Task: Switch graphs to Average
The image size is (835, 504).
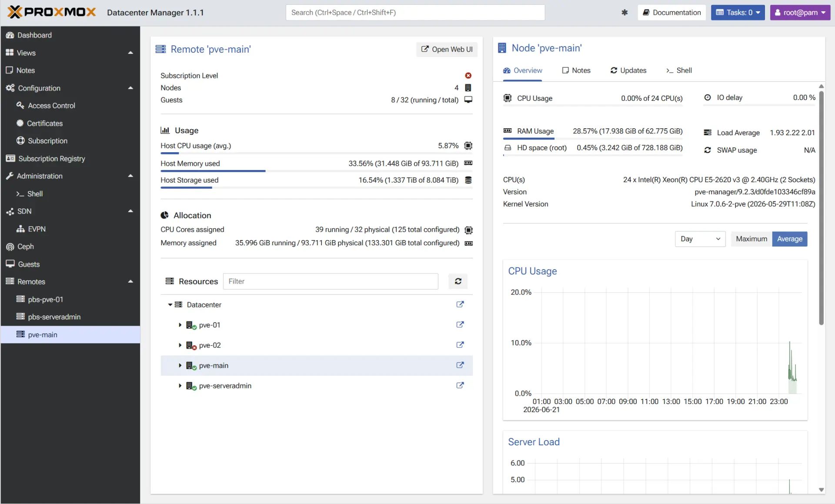Action: [x=790, y=239]
